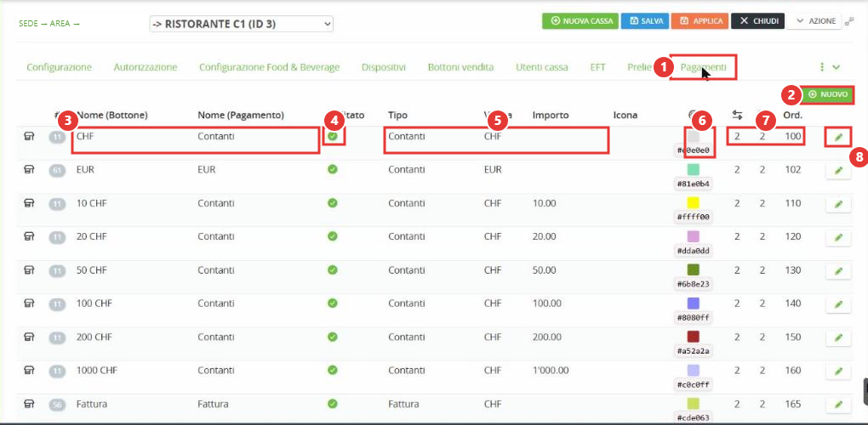Edit the EUR payment row
The width and height of the screenshot is (868, 425).
pos(838,171)
